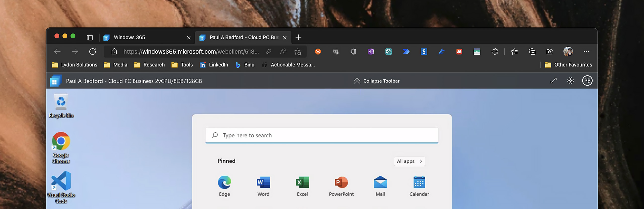Expand the Research favourites folder
This screenshot has height=209, width=644.
pyautogui.click(x=149, y=65)
